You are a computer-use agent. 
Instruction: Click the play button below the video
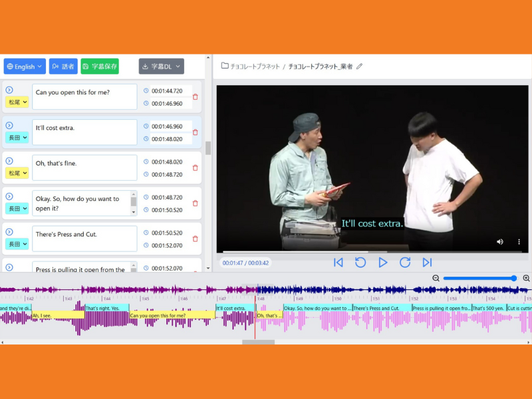pyautogui.click(x=382, y=263)
